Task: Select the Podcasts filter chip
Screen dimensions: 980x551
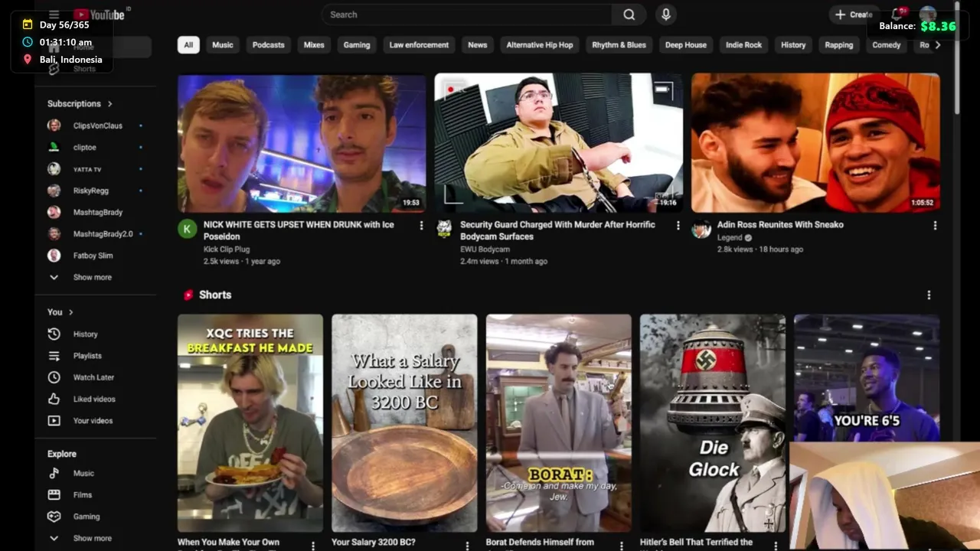Action: [269, 45]
